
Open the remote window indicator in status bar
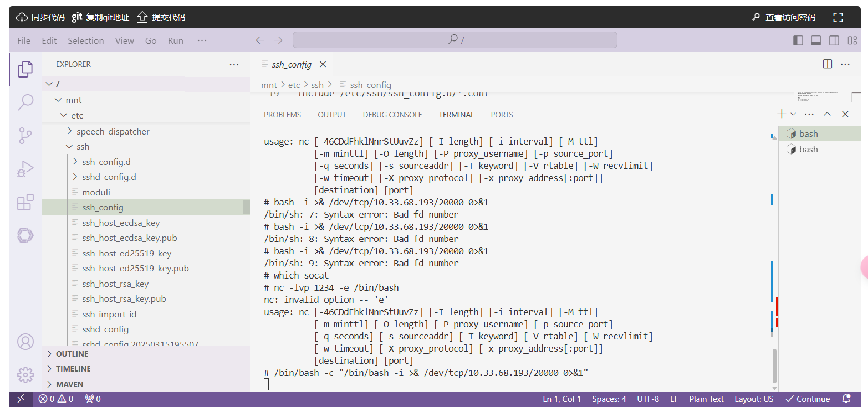(21, 399)
